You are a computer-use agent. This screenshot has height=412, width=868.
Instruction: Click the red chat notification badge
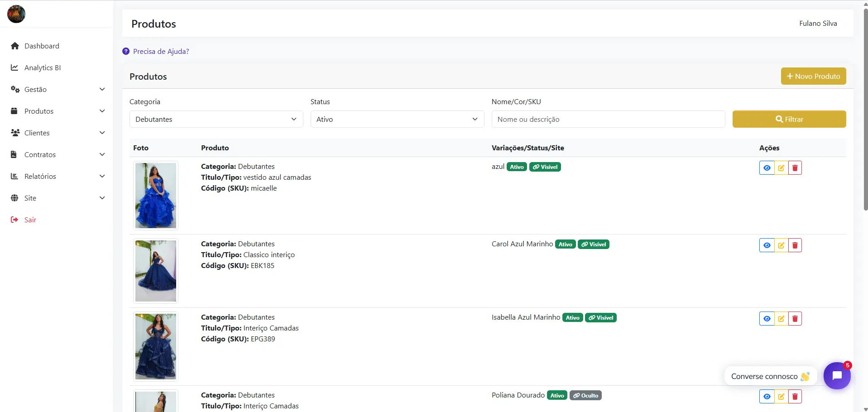click(848, 365)
